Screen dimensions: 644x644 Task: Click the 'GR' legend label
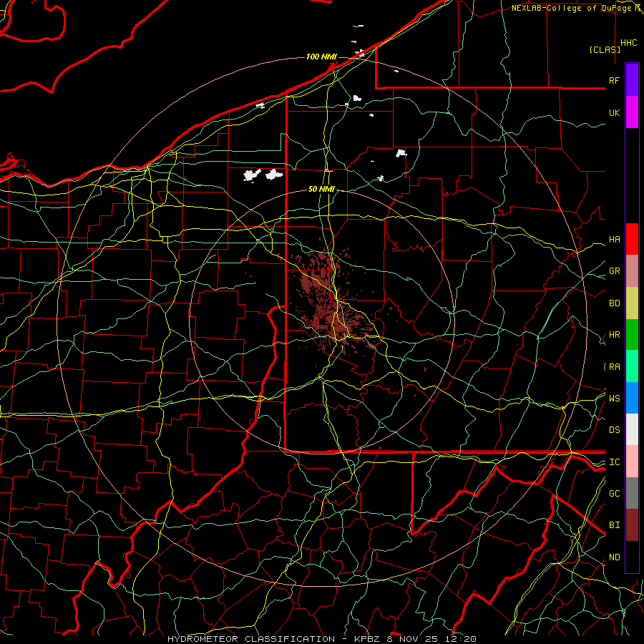click(x=614, y=271)
